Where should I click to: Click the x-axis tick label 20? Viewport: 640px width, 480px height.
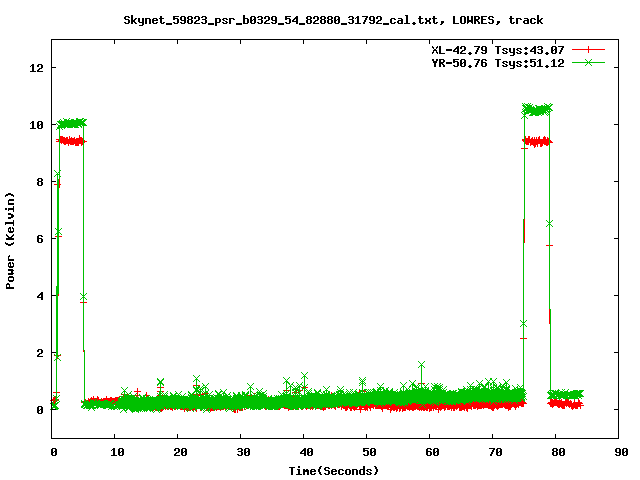click(x=180, y=452)
